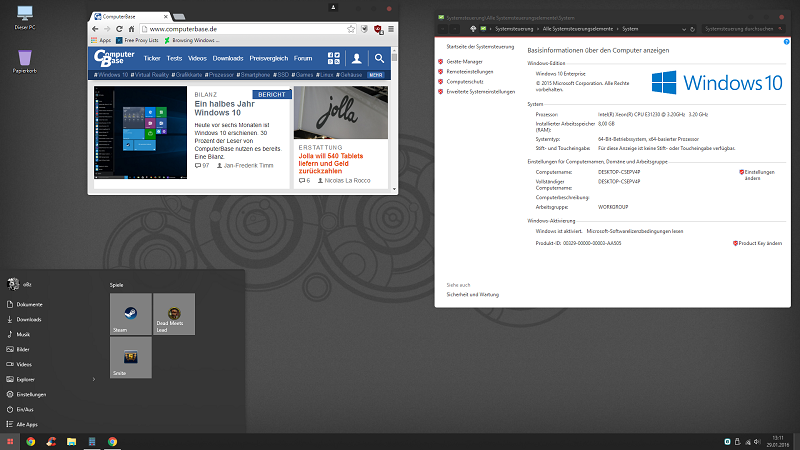Go to Startseite der Systemsteuerung
The image size is (800, 450).
[x=480, y=47]
